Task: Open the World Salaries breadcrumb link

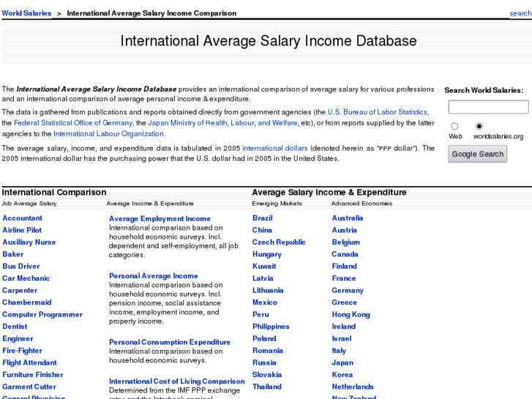Action: click(x=26, y=13)
